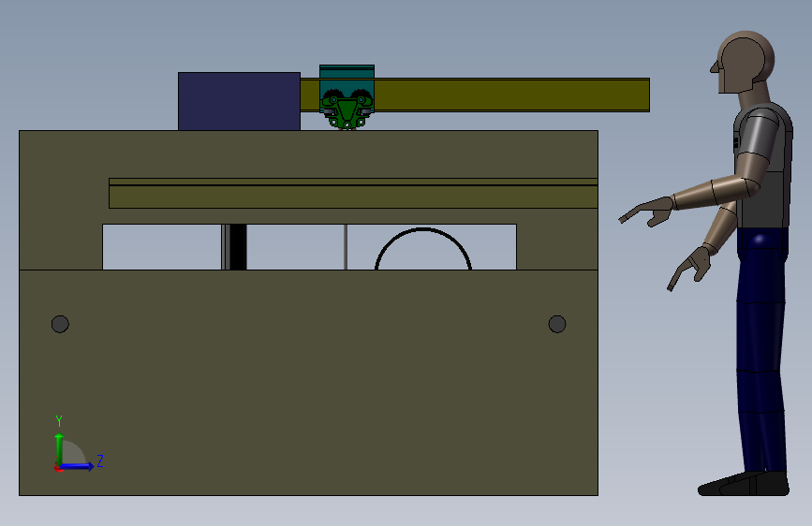The height and width of the screenshot is (526, 812).
Task: Click the green Y axis arrow of triad
Action: tap(59, 449)
